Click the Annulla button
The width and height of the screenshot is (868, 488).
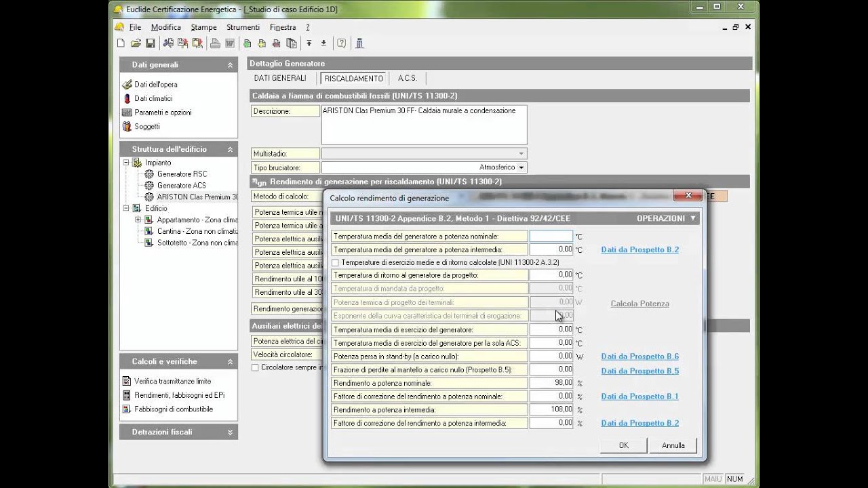click(673, 445)
